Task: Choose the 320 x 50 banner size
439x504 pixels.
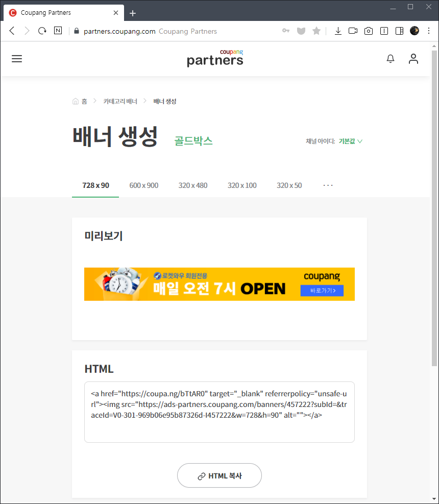Action: 289,185
